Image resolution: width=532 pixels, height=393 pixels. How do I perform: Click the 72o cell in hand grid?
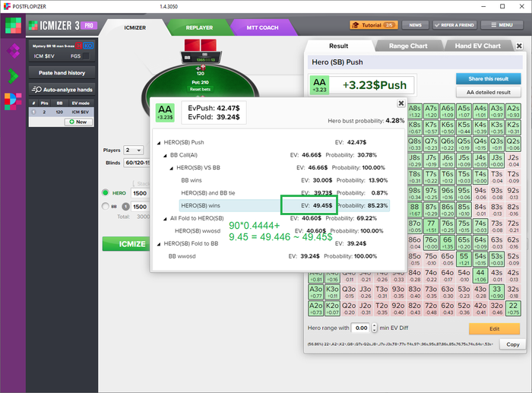(431, 308)
